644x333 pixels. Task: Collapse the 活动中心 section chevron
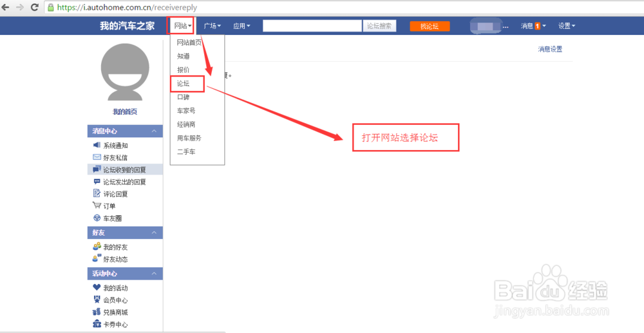pyautogui.click(x=154, y=274)
